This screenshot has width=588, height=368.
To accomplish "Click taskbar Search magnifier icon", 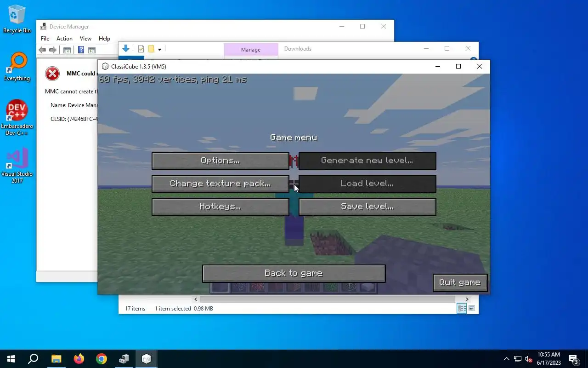I will 33,359.
